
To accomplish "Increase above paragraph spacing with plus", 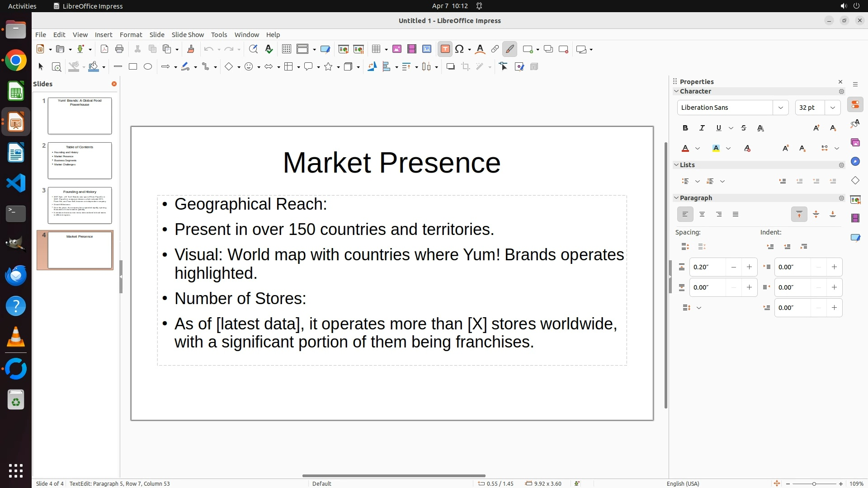I will pyautogui.click(x=749, y=267).
